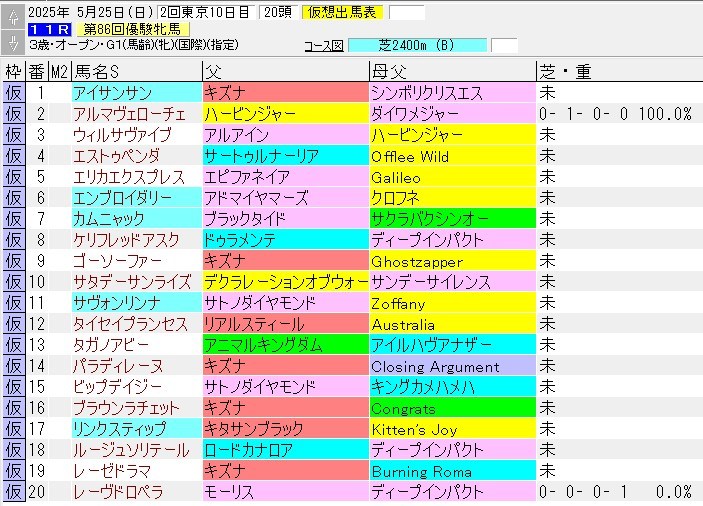This screenshot has width=703, height=506.
Task: Select horse カムニャック
Action: point(137,219)
